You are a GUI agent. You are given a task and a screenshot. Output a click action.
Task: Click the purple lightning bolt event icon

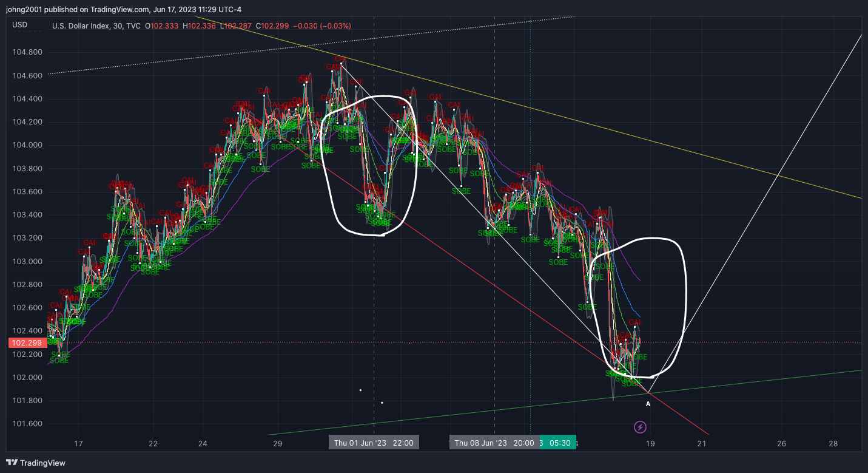coord(640,427)
